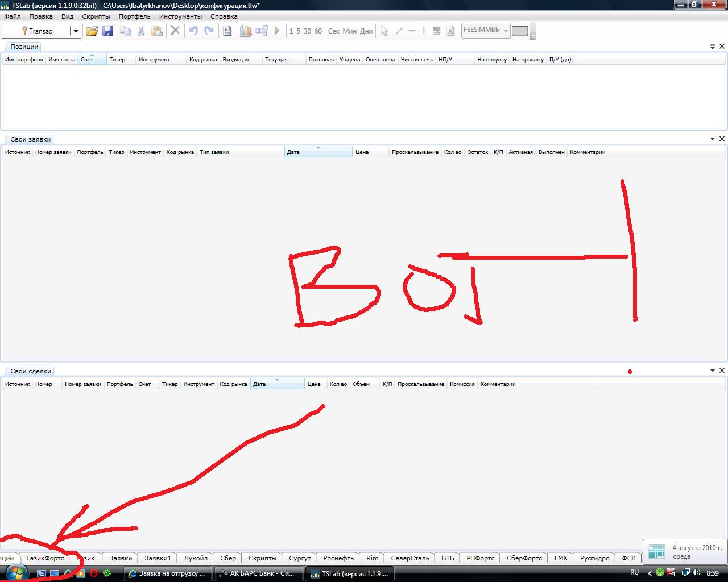Viewport: 728px width, 582px height.
Task: Open the Позиции panel options dropdown
Action: (713, 47)
